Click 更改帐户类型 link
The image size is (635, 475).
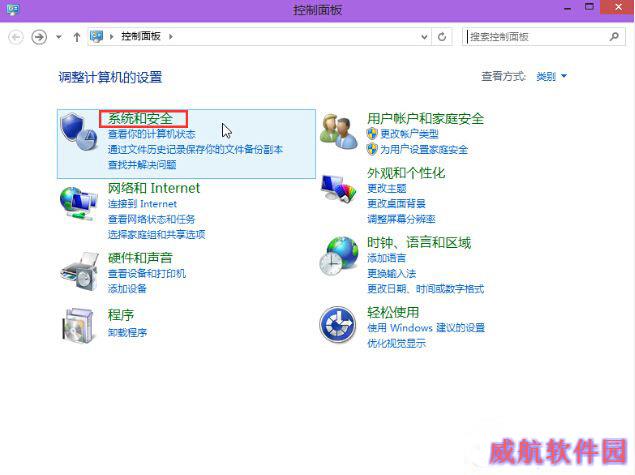click(x=409, y=134)
